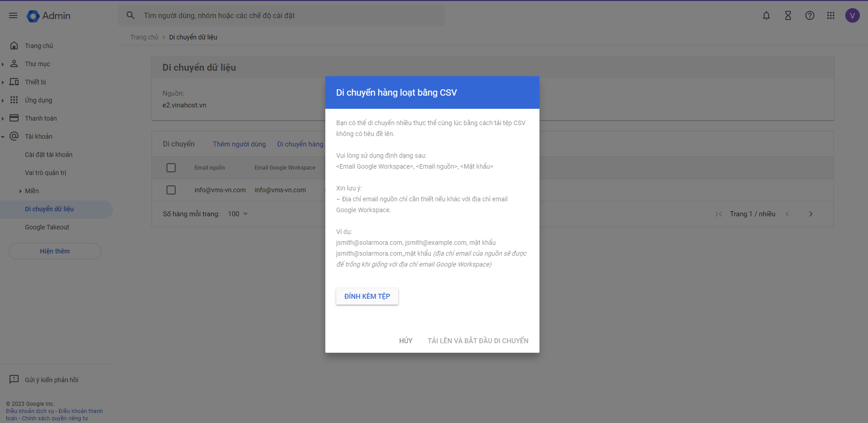Focus the admin search input field
The image size is (868, 423).
click(x=290, y=16)
